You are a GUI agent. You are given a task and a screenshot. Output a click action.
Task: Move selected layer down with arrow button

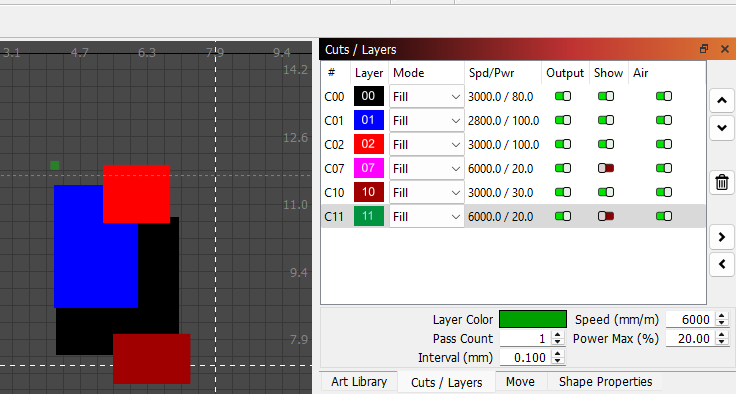point(722,128)
